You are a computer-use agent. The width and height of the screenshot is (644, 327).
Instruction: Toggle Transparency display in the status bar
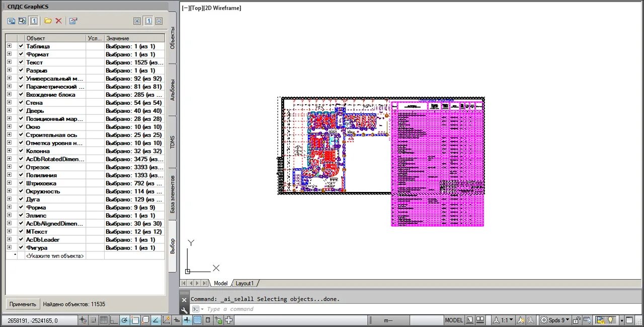[197, 320]
